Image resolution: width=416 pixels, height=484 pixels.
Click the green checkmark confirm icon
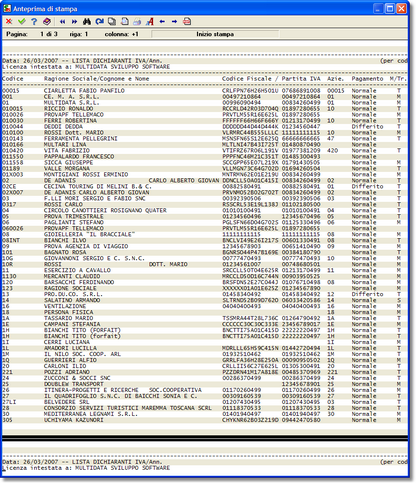[x=22, y=21]
